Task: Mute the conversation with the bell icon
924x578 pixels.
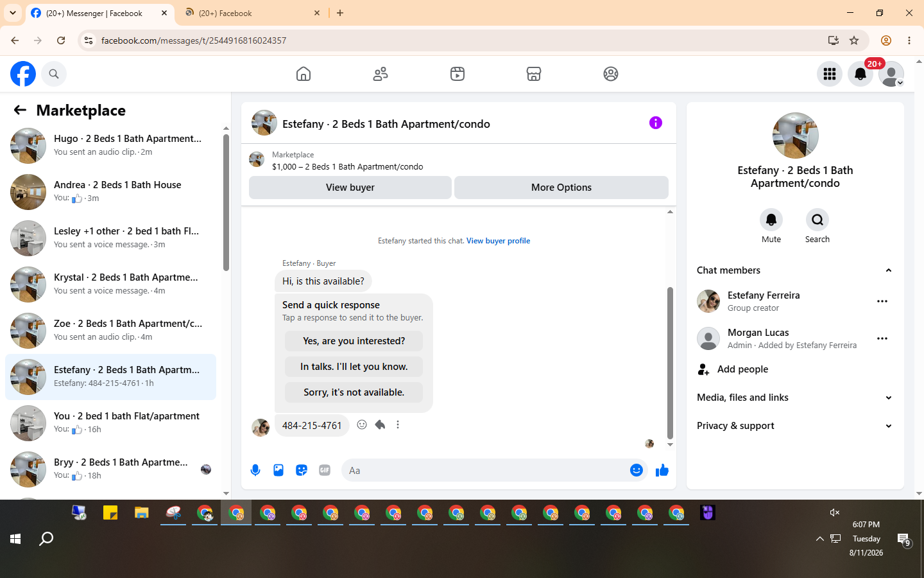Action: tap(771, 220)
